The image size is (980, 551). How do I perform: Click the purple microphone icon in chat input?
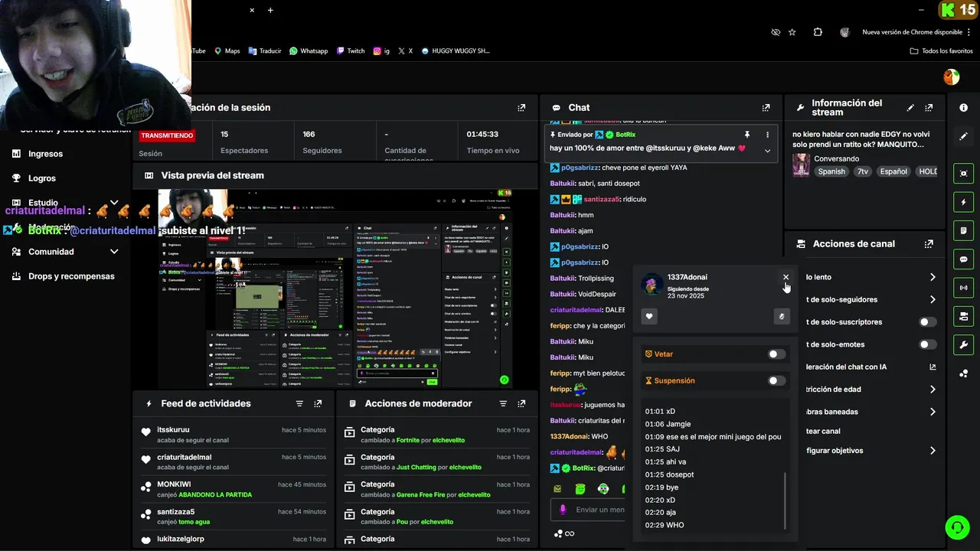(563, 510)
